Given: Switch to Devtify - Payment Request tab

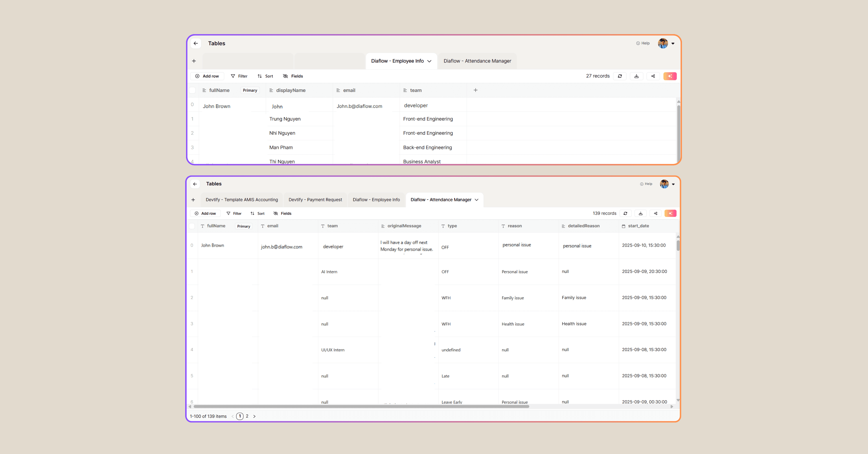Looking at the screenshot, I should click(x=315, y=200).
